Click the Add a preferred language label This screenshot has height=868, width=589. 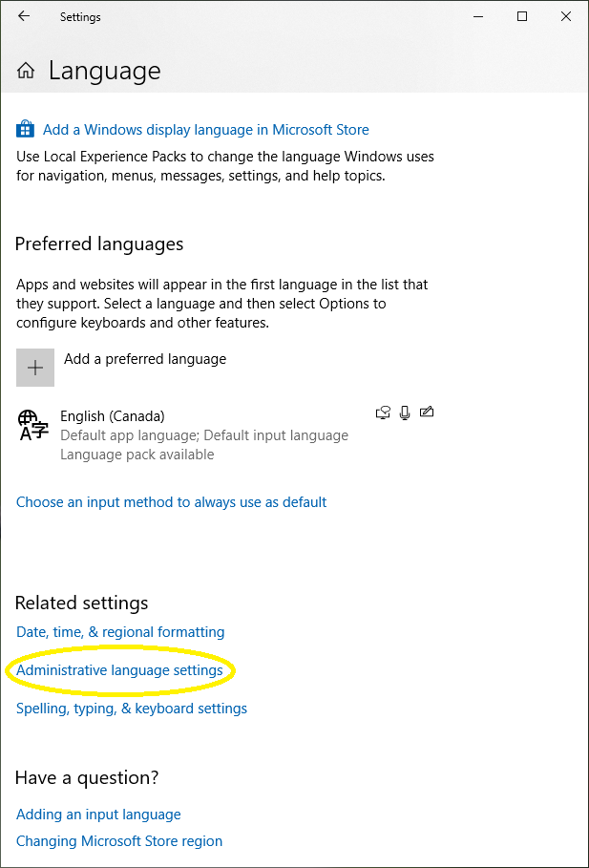pyautogui.click(x=145, y=359)
